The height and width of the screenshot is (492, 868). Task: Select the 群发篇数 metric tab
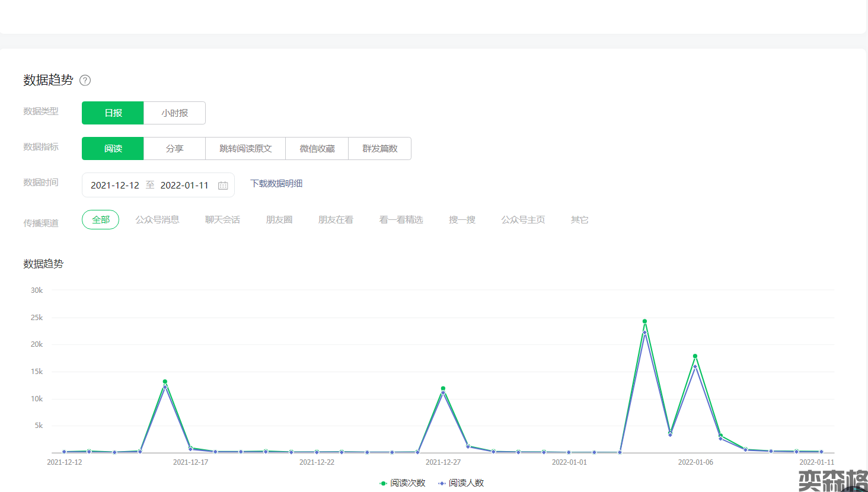click(x=379, y=148)
